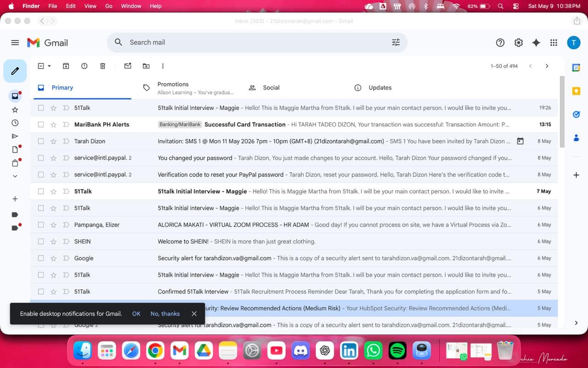Click the Mark as unread envelope icon

coord(128,66)
